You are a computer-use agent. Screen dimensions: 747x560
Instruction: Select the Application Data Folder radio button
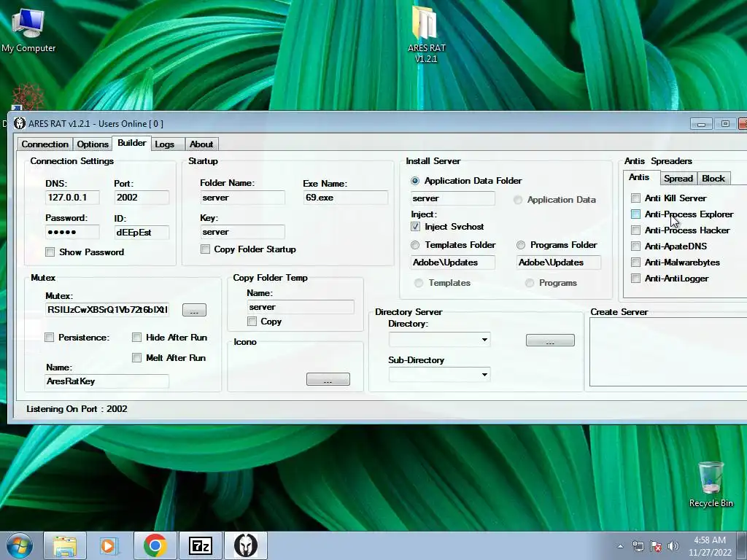coord(415,181)
